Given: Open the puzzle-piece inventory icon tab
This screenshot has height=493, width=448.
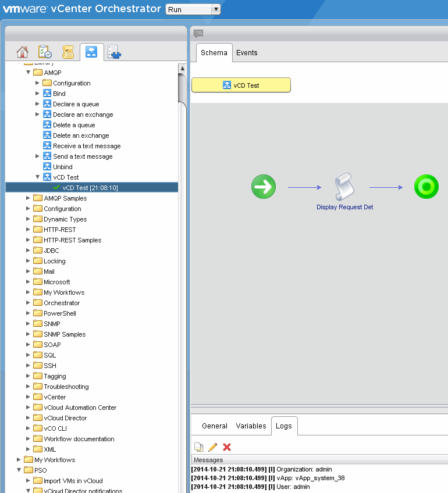Looking at the screenshot, I should click(115, 53).
